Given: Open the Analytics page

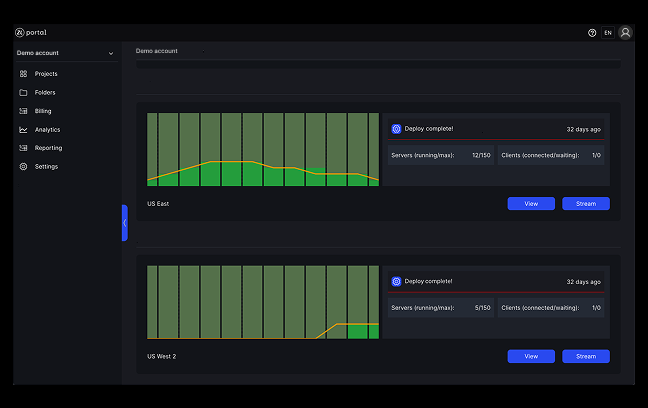Looking at the screenshot, I should pos(48,130).
